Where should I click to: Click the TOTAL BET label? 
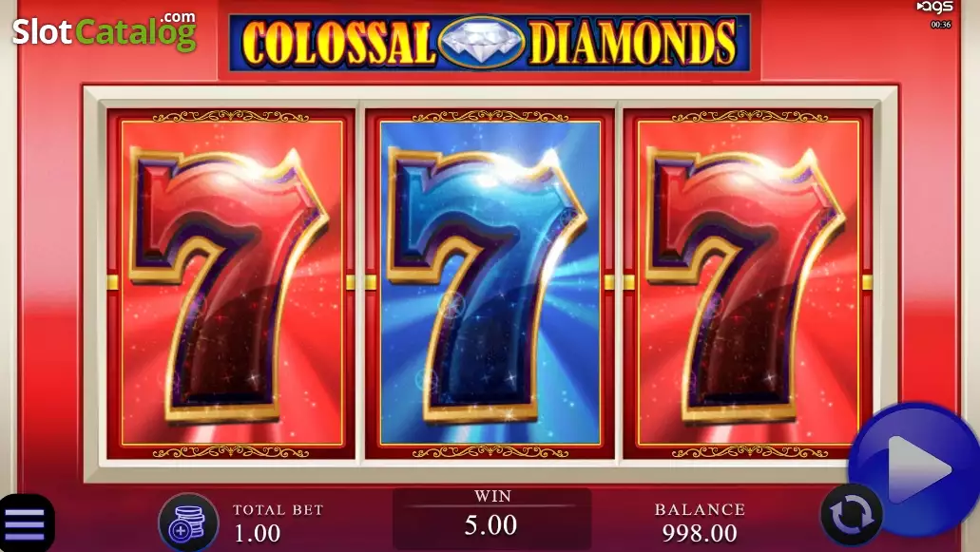[x=279, y=509]
